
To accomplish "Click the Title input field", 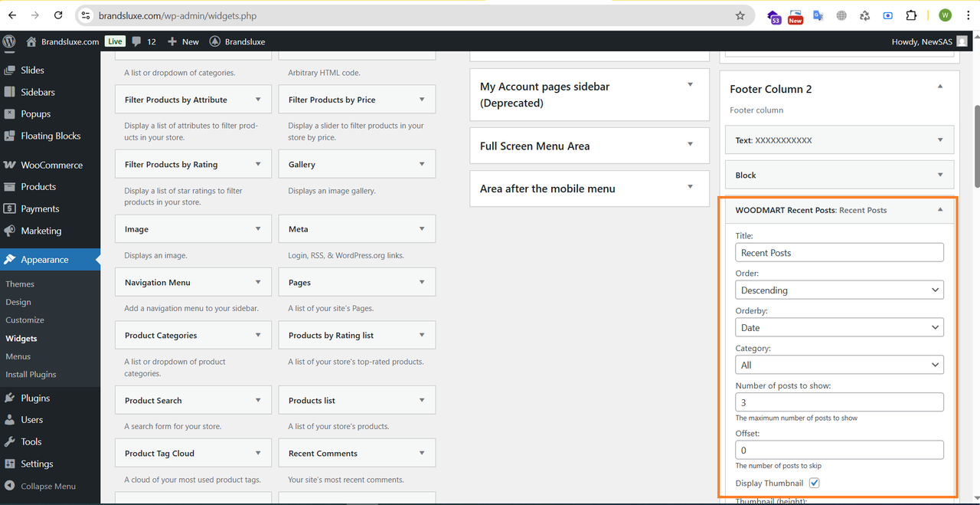I will 839,252.
